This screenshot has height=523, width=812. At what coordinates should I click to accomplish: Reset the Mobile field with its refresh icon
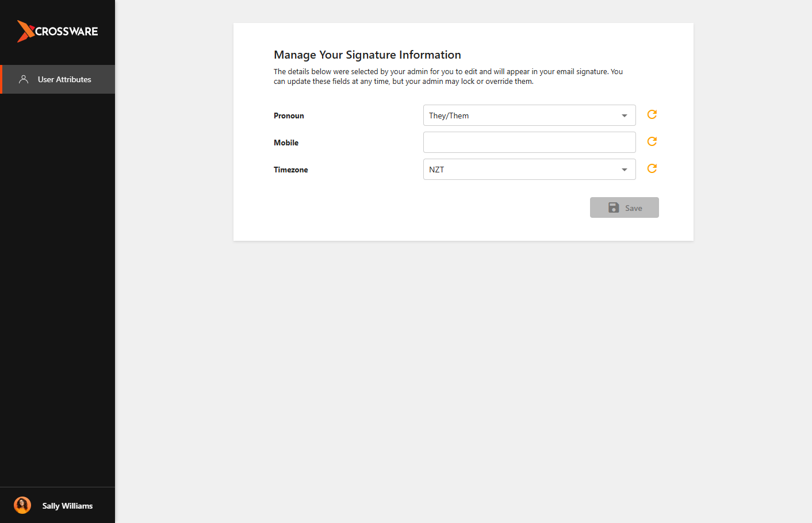pyautogui.click(x=652, y=141)
